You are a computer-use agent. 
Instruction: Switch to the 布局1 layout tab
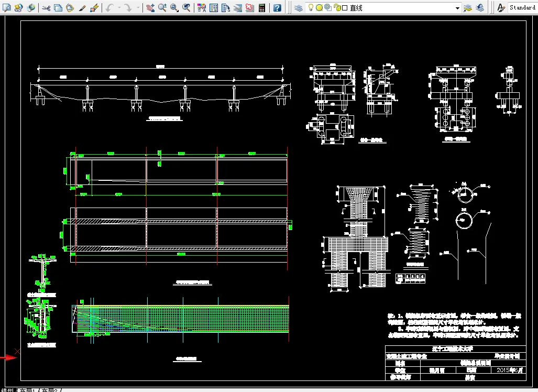(27, 390)
